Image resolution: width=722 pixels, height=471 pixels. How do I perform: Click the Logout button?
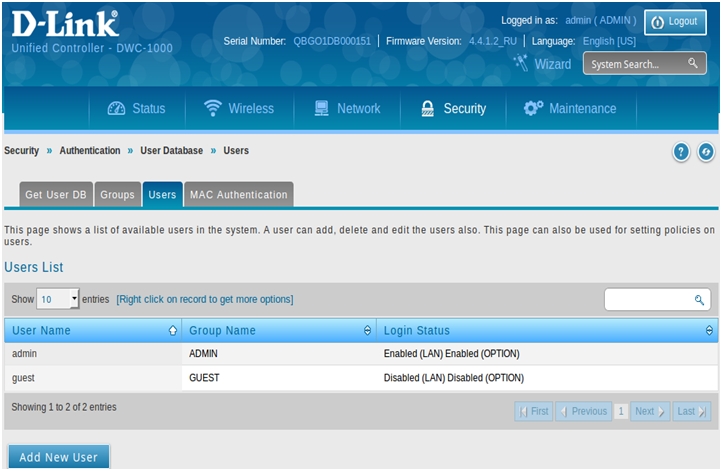[675, 22]
